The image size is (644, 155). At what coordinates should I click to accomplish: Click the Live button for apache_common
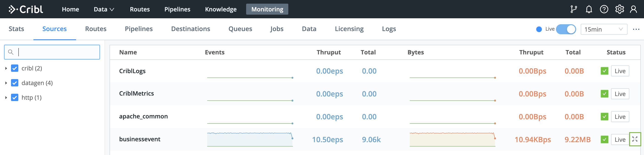click(620, 117)
